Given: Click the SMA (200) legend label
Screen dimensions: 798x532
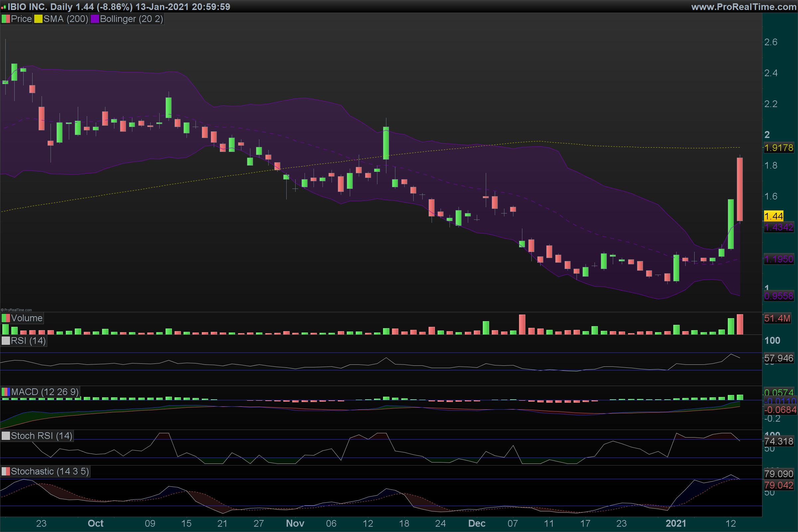Looking at the screenshot, I should [x=66, y=19].
